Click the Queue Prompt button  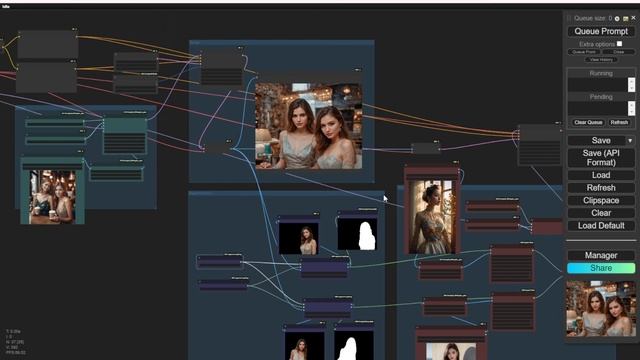tap(601, 31)
